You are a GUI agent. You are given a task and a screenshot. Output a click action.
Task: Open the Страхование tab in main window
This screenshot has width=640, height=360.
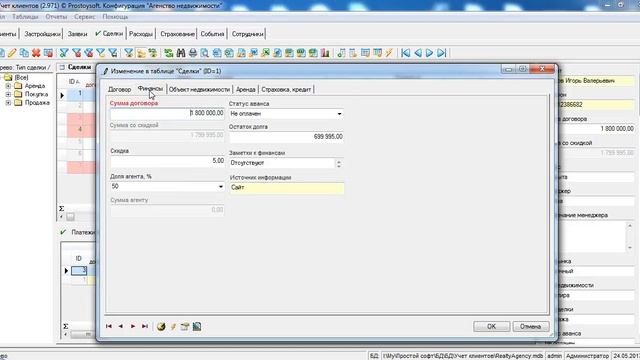(177, 34)
